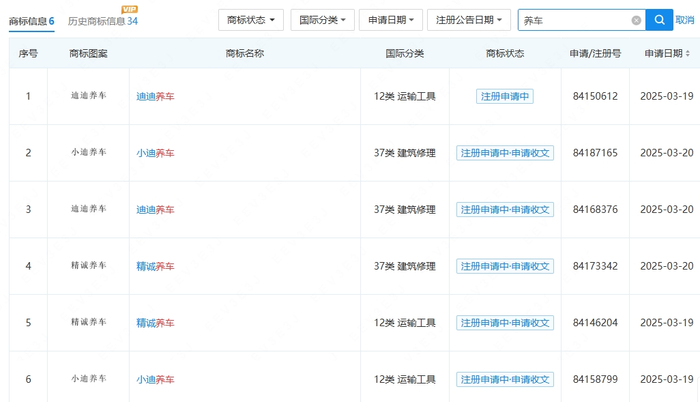Click the 小迪养车 trademark image in row 6
The image size is (700, 402).
pos(88,379)
